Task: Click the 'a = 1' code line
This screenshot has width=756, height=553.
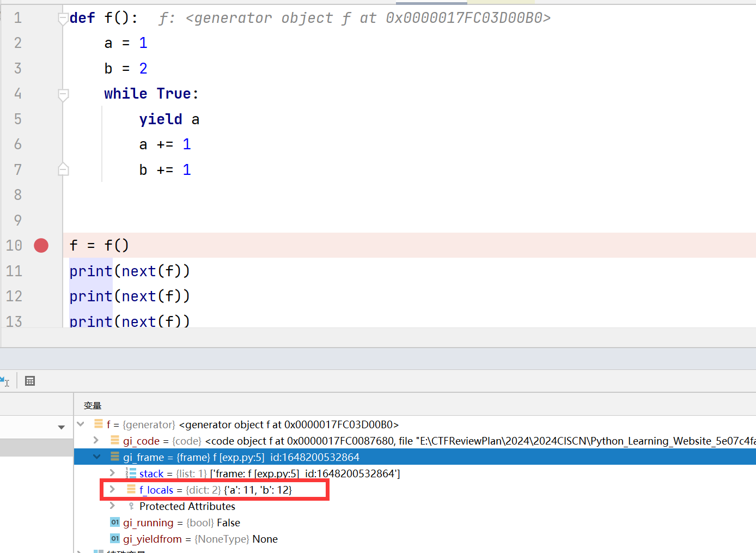Action: click(x=126, y=43)
